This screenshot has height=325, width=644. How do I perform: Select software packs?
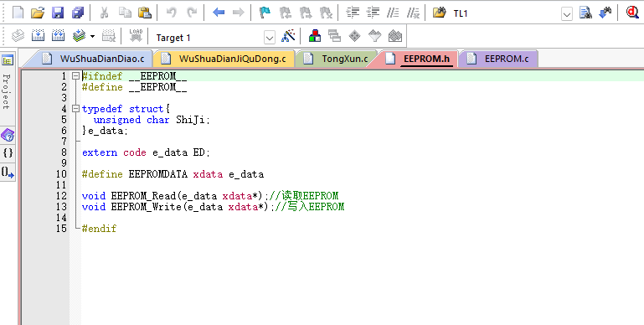click(374, 36)
